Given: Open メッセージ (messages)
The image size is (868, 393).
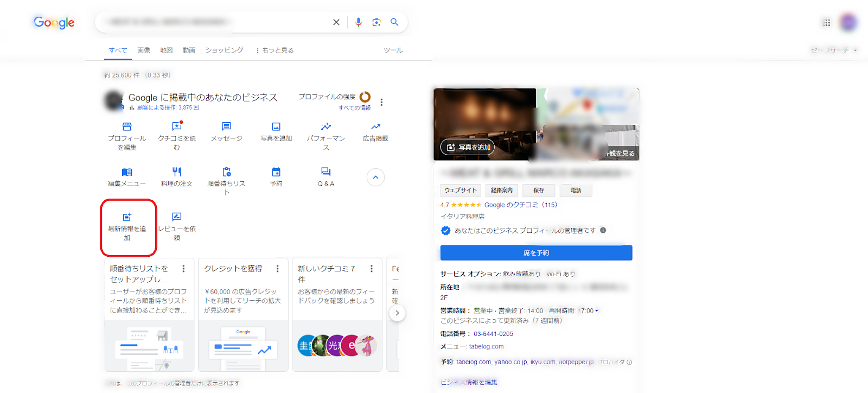Looking at the screenshot, I should (227, 132).
